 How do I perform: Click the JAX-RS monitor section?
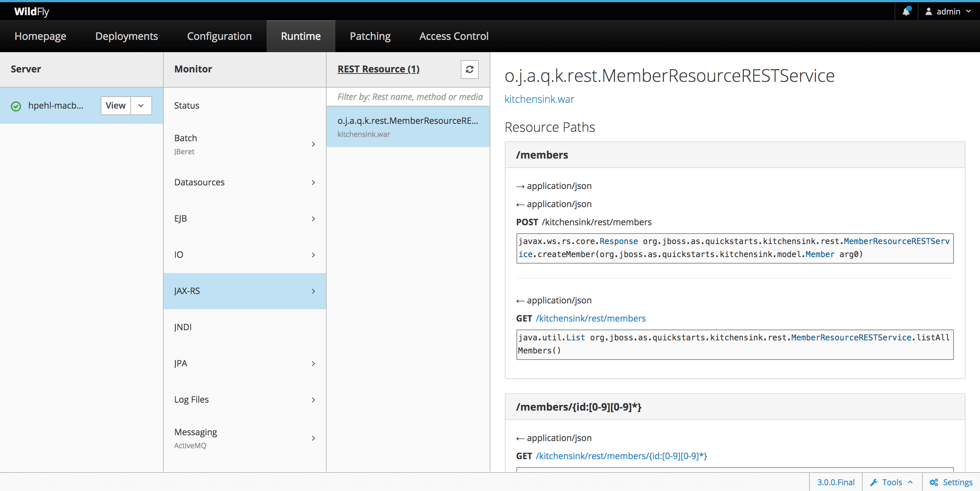pos(244,291)
